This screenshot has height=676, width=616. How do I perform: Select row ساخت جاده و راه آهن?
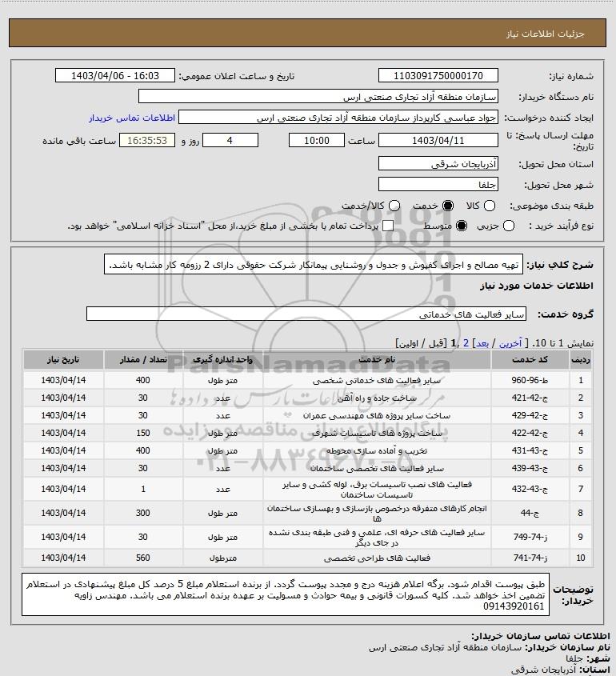pos(308,398)
